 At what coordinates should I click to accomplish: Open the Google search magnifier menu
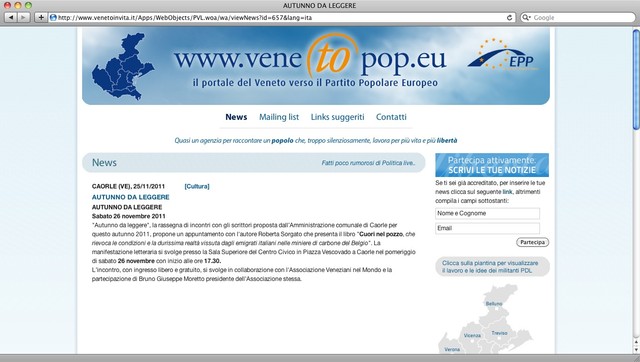tap(527, 18)
